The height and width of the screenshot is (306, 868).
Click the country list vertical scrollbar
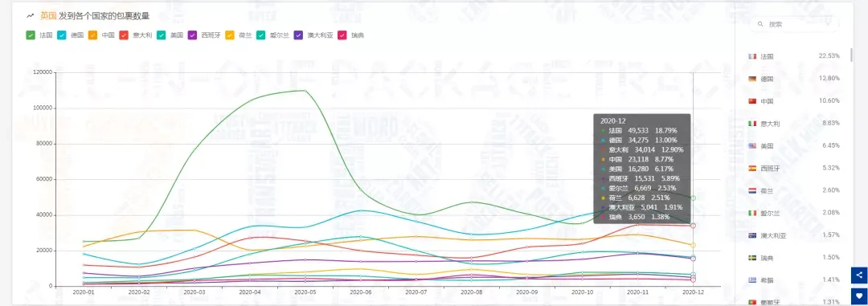pos(850,55)
